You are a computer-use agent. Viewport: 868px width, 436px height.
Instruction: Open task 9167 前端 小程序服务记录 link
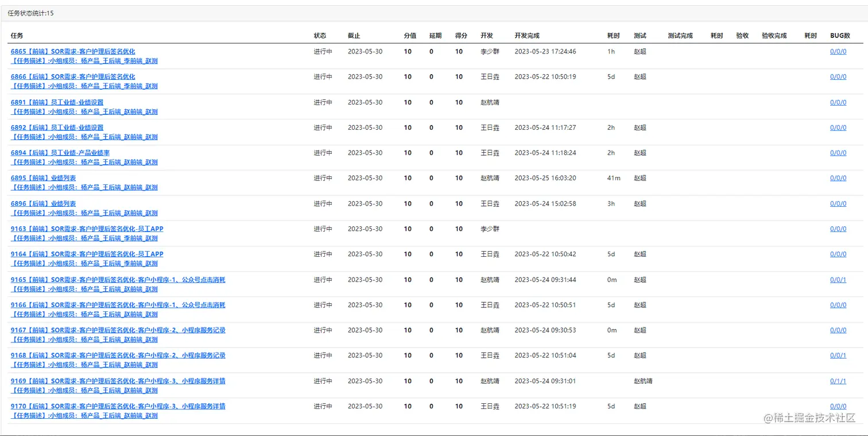point(118,330)
